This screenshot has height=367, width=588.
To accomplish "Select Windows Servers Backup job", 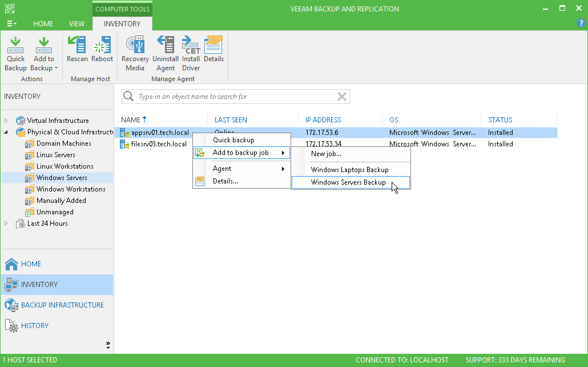I will click(351, 182).
